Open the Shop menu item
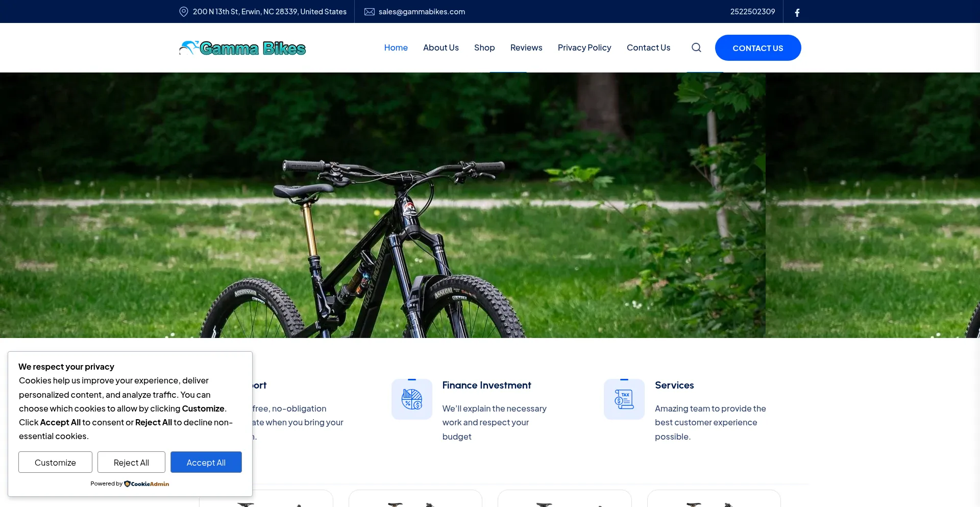Viewport: 980px width, 507px height. (484, 47)
